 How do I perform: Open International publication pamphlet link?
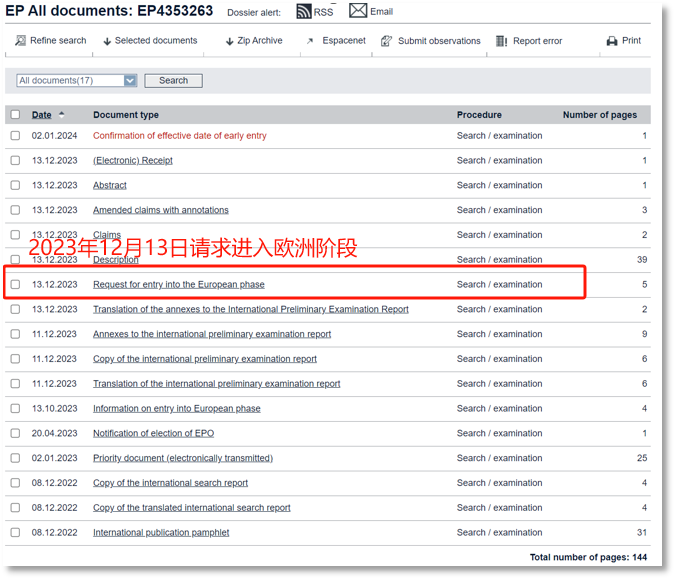161,532
